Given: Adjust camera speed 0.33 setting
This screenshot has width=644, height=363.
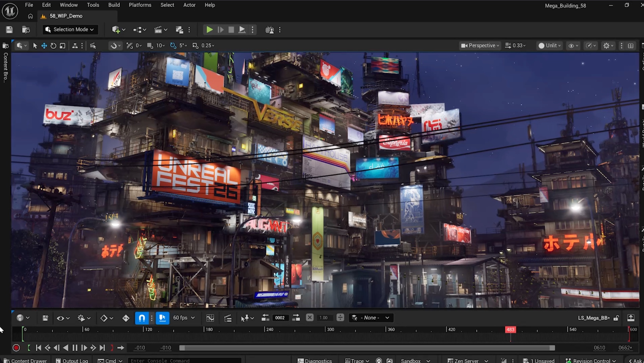Looking at the screenshot, I should point(515,46).
